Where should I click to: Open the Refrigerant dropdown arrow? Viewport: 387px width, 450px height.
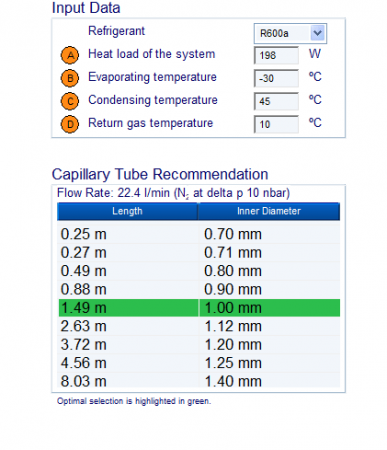(318, 33)
